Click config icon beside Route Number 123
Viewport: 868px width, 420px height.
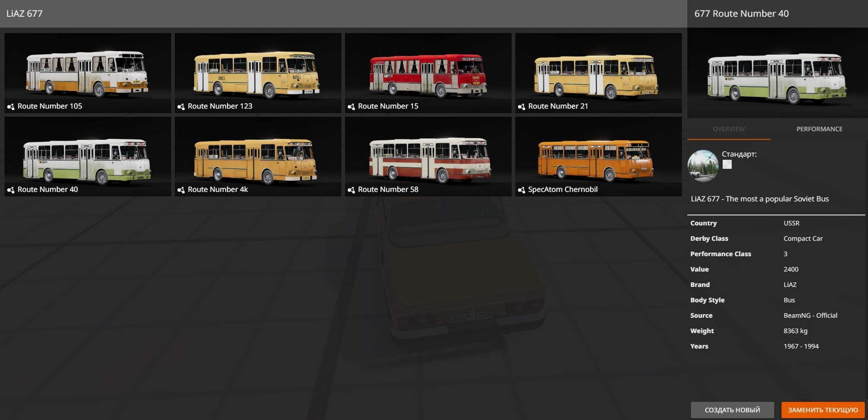tap(181, 107)
